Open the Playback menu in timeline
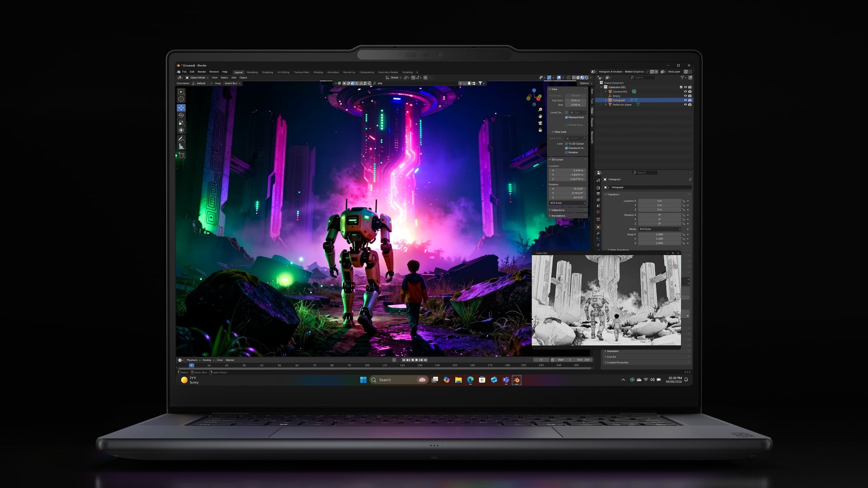The height and width of the screenshot is (488, 868). click(x=193, y=360)
